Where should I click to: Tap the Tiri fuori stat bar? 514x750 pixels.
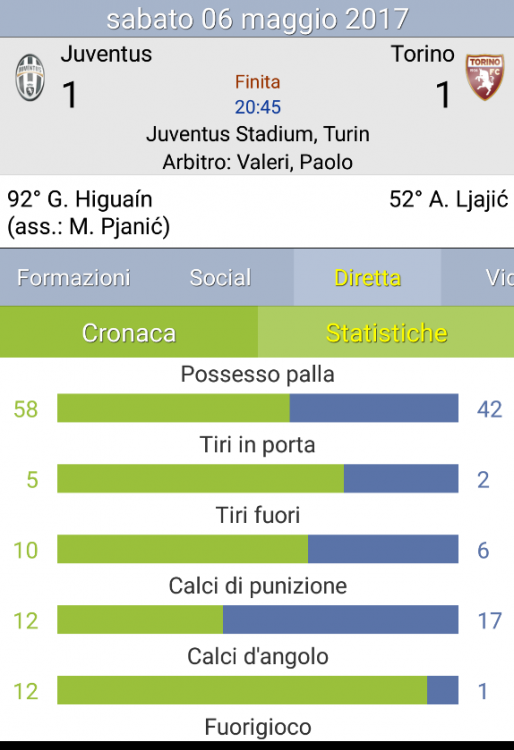tap(258, 549)
